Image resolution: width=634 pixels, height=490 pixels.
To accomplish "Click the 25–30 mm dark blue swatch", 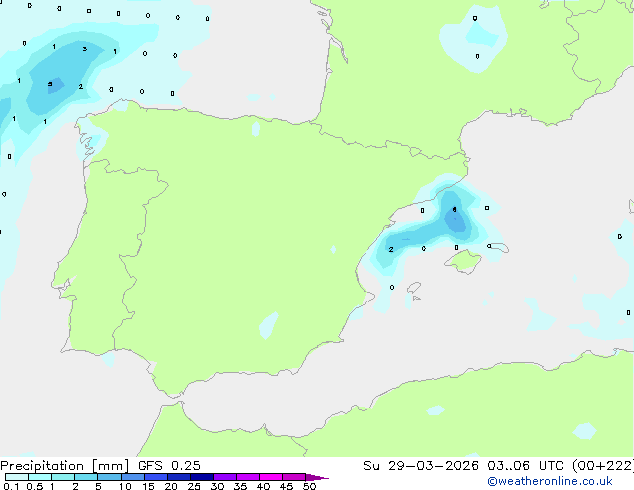I will point(201,477).
